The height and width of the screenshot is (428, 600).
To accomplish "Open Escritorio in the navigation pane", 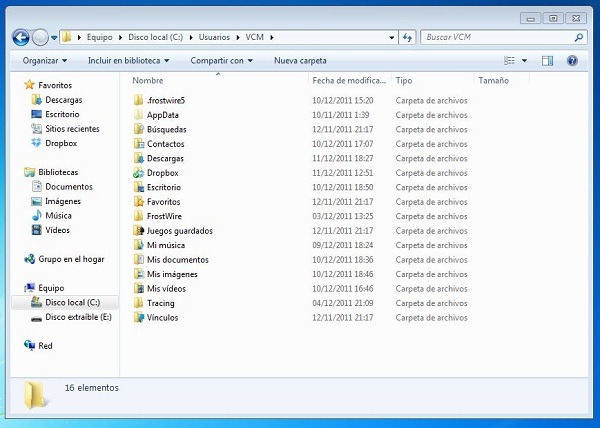I will click(x=62, y=114).
